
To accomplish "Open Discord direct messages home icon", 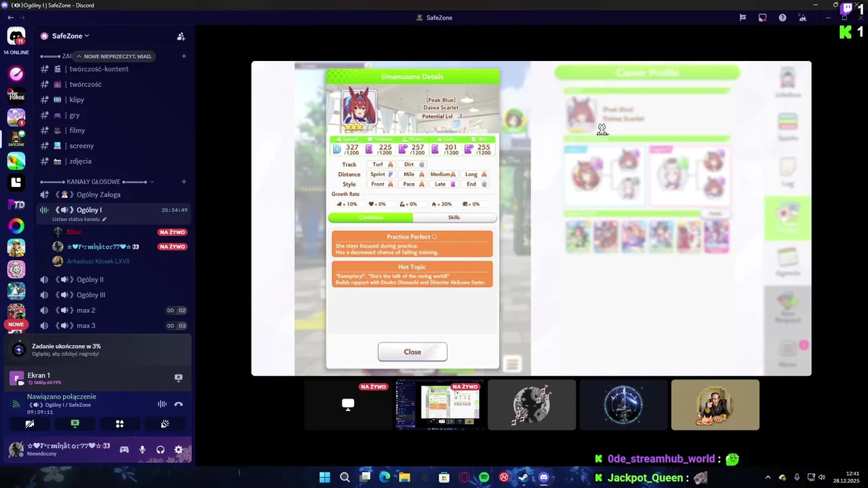I will 16,36.
